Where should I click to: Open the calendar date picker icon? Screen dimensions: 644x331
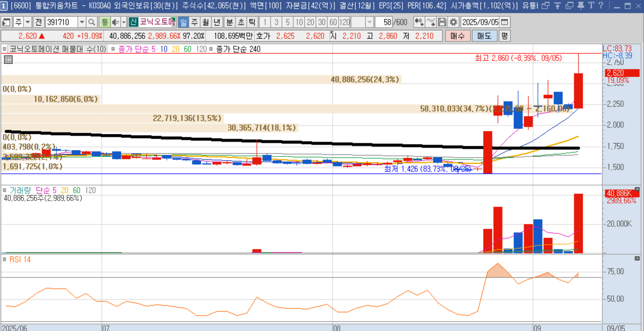click(x=505, y=22)
